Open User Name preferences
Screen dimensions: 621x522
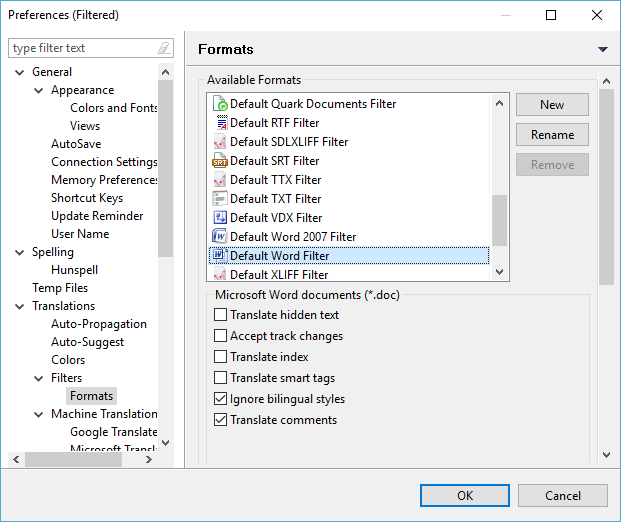80,234
